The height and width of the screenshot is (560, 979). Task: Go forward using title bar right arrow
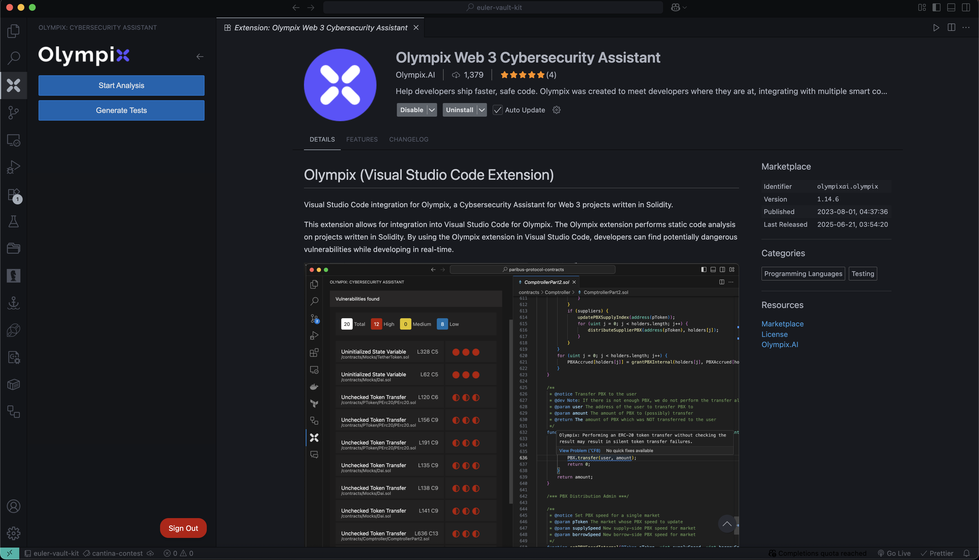tap(311, 7)
